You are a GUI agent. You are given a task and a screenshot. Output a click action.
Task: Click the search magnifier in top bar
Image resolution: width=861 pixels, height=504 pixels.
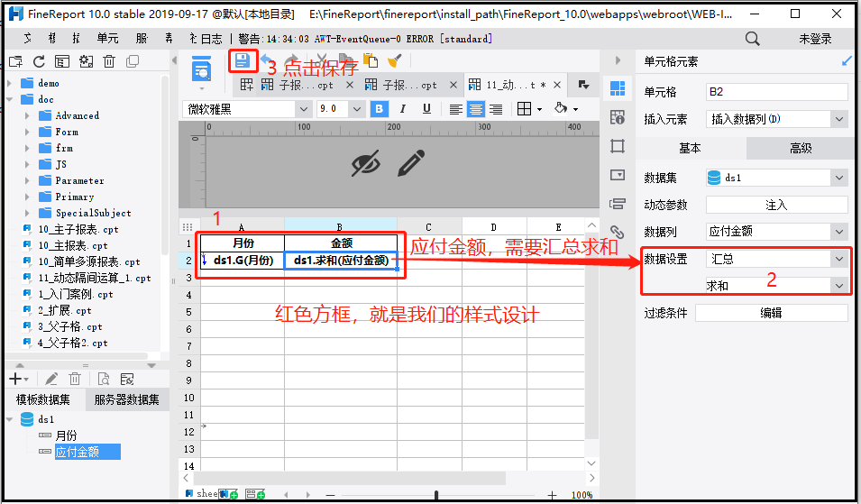[x=752, y=39]
